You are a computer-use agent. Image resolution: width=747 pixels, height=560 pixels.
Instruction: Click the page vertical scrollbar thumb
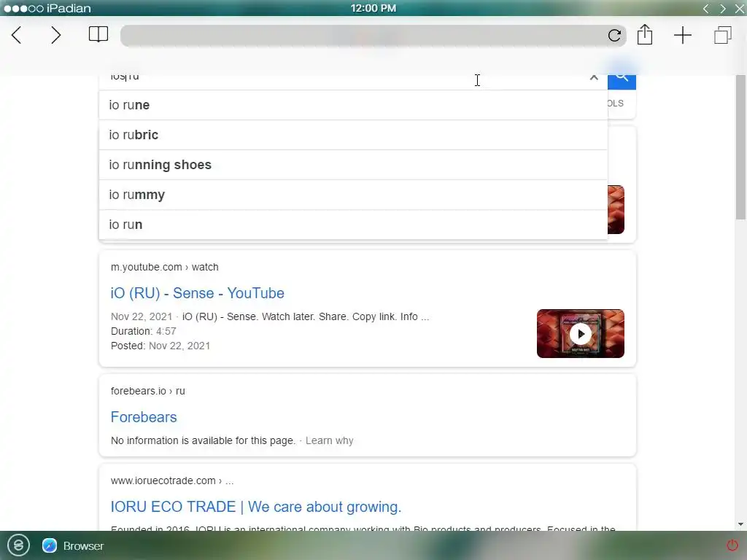point(741,147)
